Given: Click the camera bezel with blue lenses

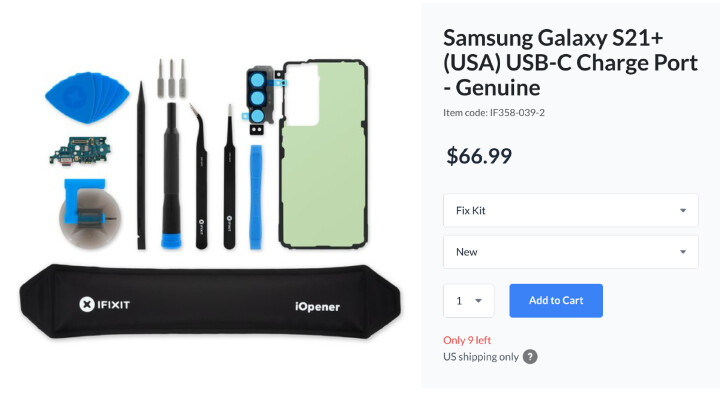Looking at the screenshot, I should tap(261, 100).
